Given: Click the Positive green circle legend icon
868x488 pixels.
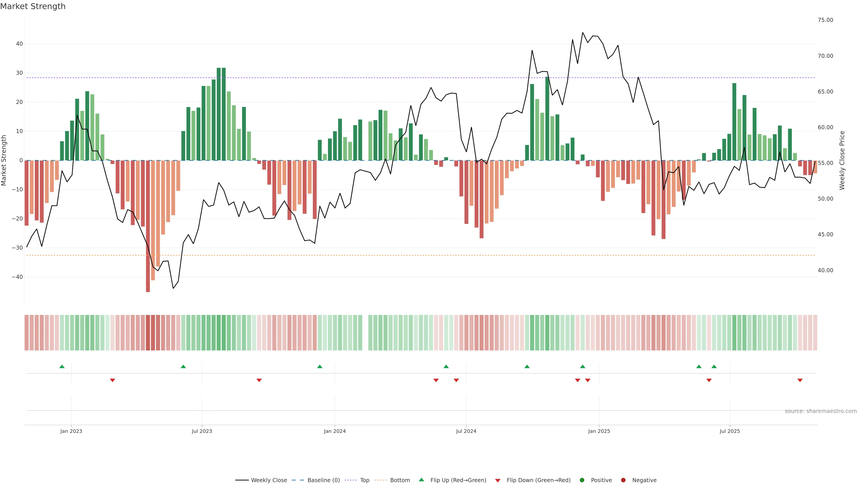Looking at the screenshot, I should click(582, 480).
